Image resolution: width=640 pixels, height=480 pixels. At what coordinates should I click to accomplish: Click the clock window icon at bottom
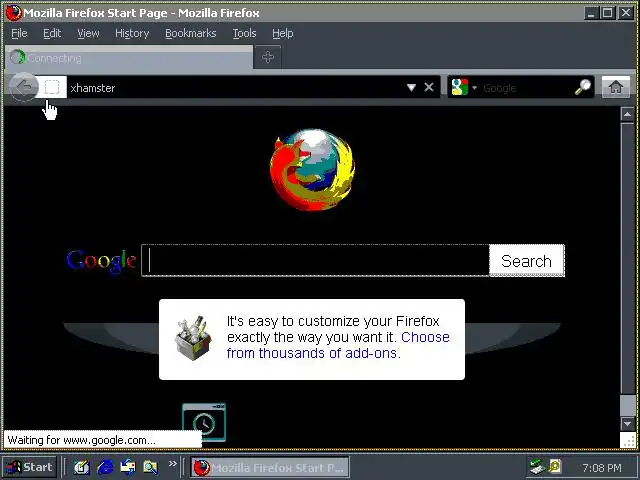click(204, 422)
